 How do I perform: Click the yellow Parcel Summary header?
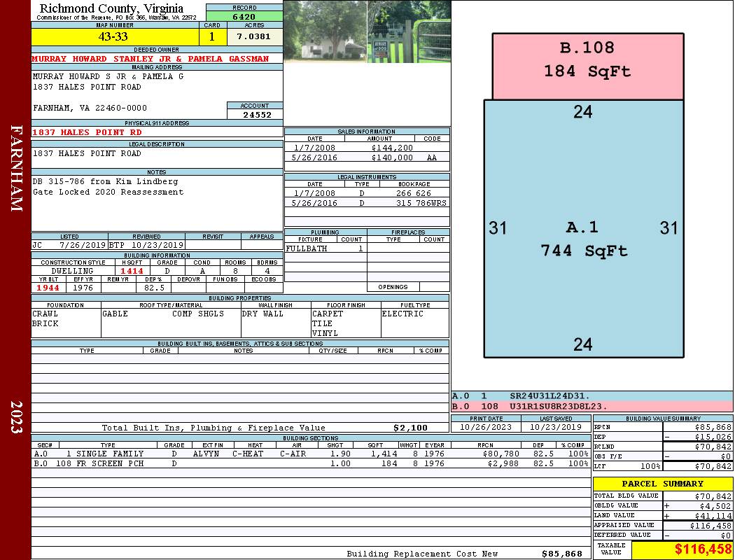coord(662,484)
